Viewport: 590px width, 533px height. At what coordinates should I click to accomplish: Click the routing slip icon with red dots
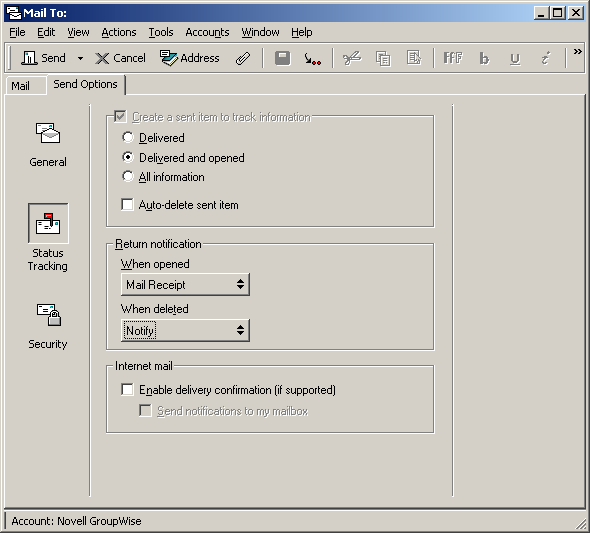click(312, 59)
